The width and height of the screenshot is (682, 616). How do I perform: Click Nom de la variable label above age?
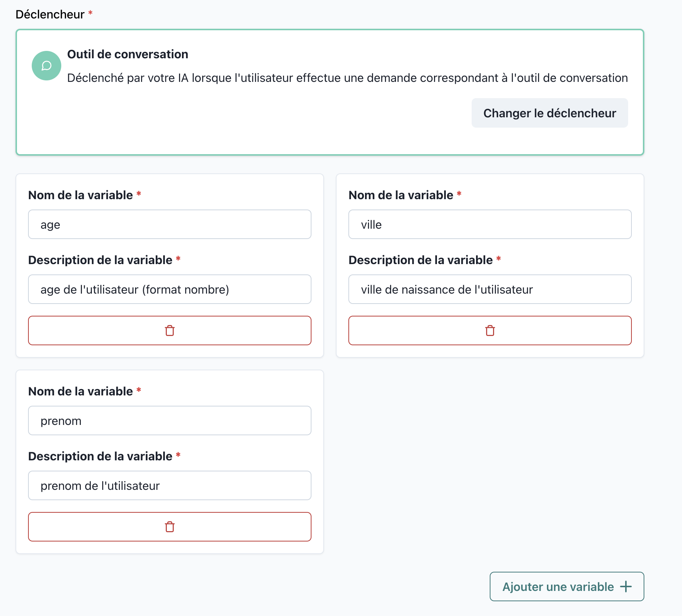point(80,195)
